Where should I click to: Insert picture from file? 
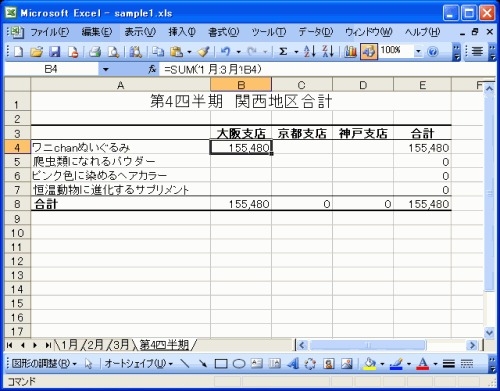point(347,363)
